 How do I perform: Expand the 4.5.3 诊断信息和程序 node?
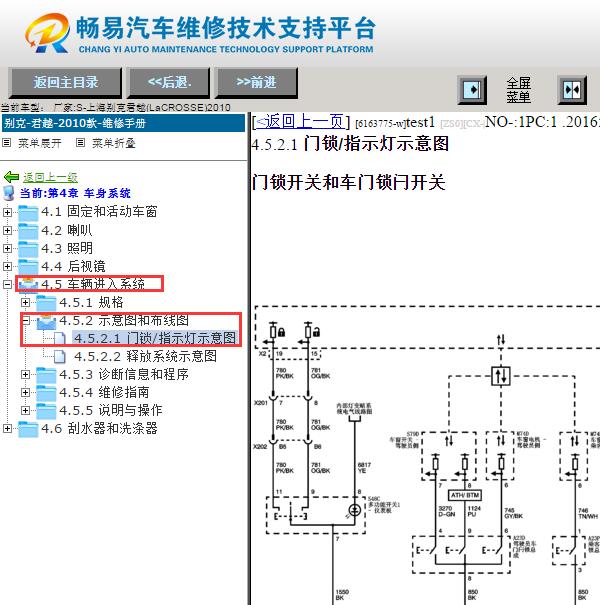(25, 374)
